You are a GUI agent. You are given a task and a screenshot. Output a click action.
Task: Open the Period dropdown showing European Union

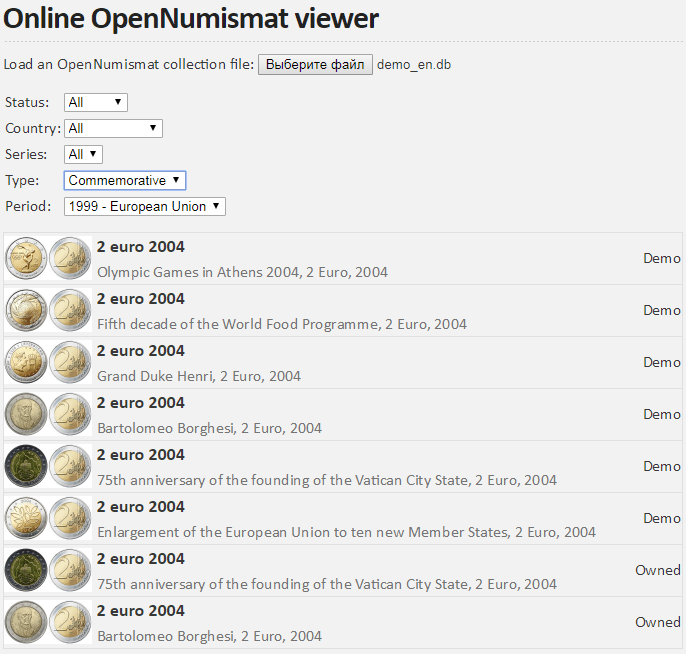point(145,206)
